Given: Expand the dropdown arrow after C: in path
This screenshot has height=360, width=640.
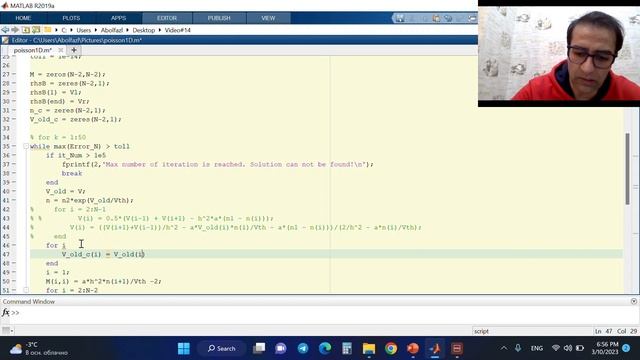Looking at the screenshot, I should (x=71, y=30).
